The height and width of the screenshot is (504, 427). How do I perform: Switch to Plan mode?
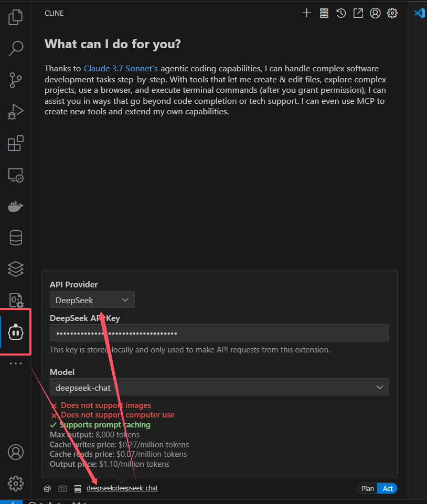367,489
